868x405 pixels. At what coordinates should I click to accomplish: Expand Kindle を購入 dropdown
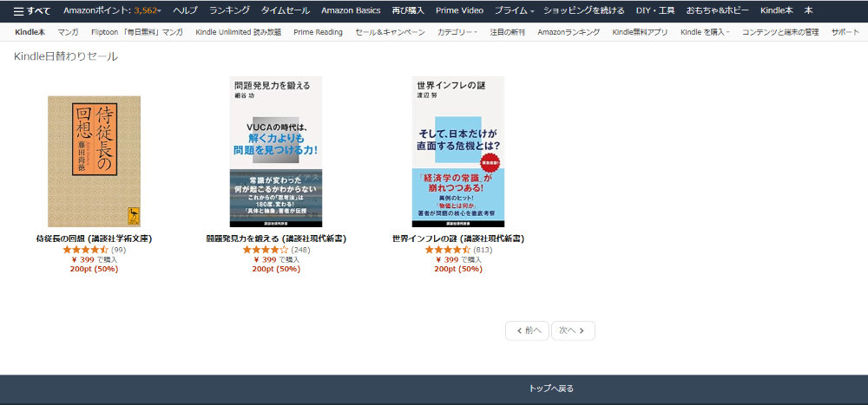click(x=705, y=32)
